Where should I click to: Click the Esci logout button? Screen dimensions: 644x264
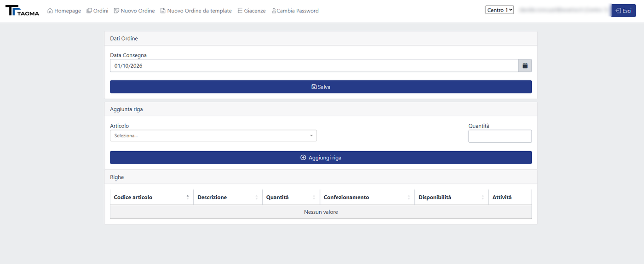point(623,11)
